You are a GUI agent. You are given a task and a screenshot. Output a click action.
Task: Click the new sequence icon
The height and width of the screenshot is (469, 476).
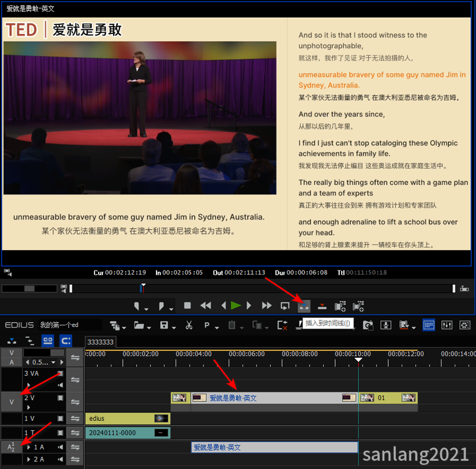pos(115,326)
